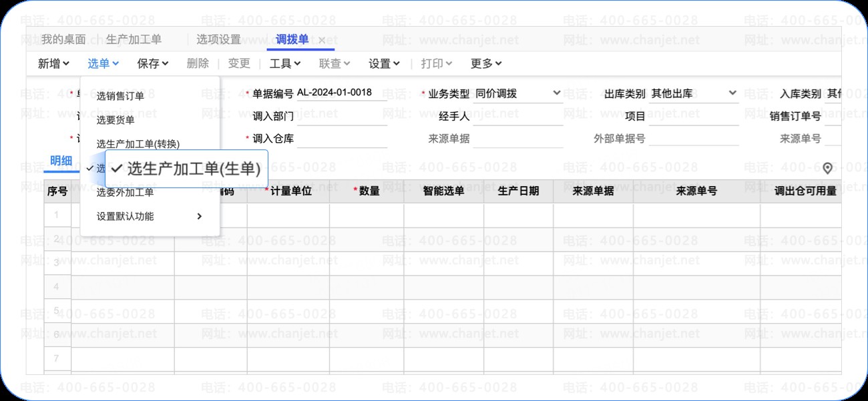Toggle checked item 选生产加工单(生单)
868x401 pixels.
(186, 169)
